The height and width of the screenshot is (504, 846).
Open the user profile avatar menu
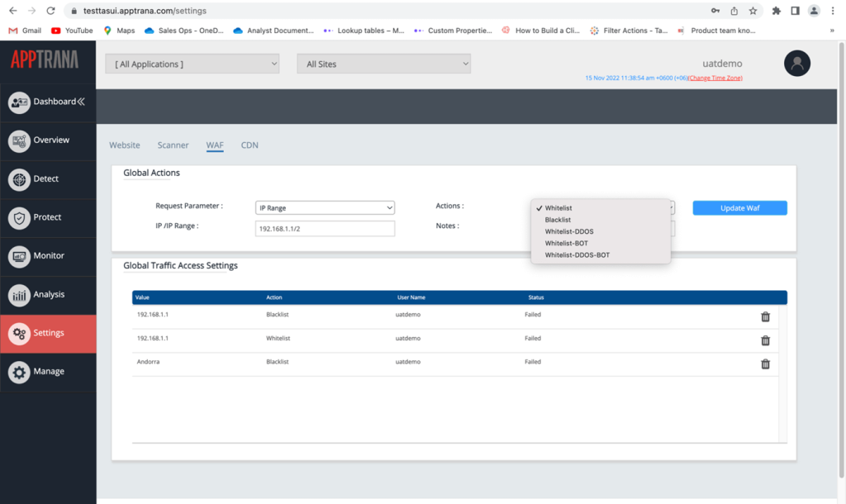[x=796, y=63]
